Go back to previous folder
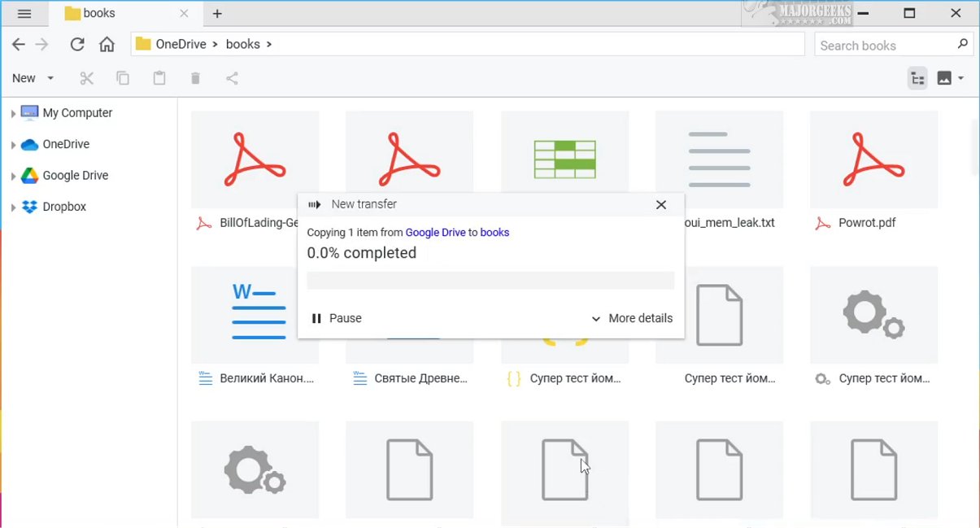Screen dimensions: 980x528 coord(18,45)
